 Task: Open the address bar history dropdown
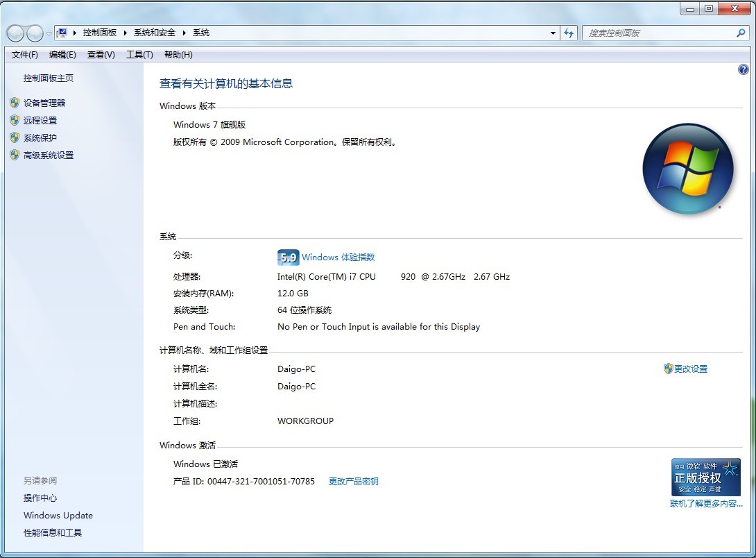tap(553, 33)
